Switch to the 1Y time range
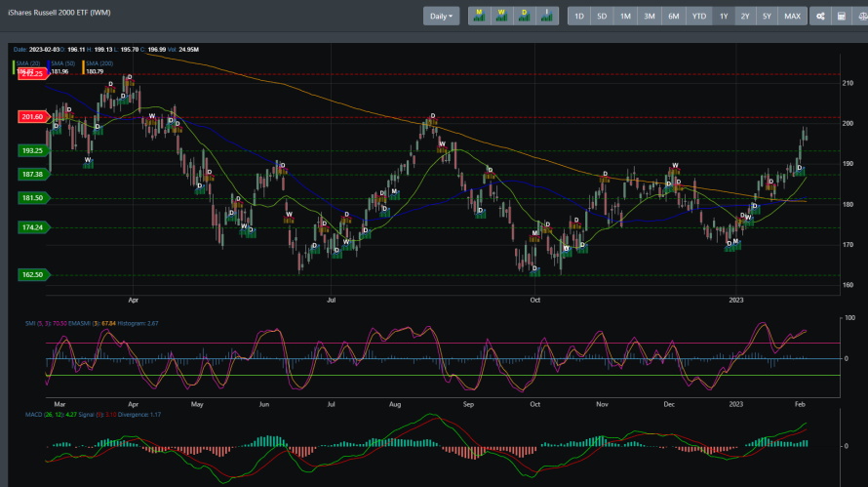 pyautogui.click(x=724, y=16)
